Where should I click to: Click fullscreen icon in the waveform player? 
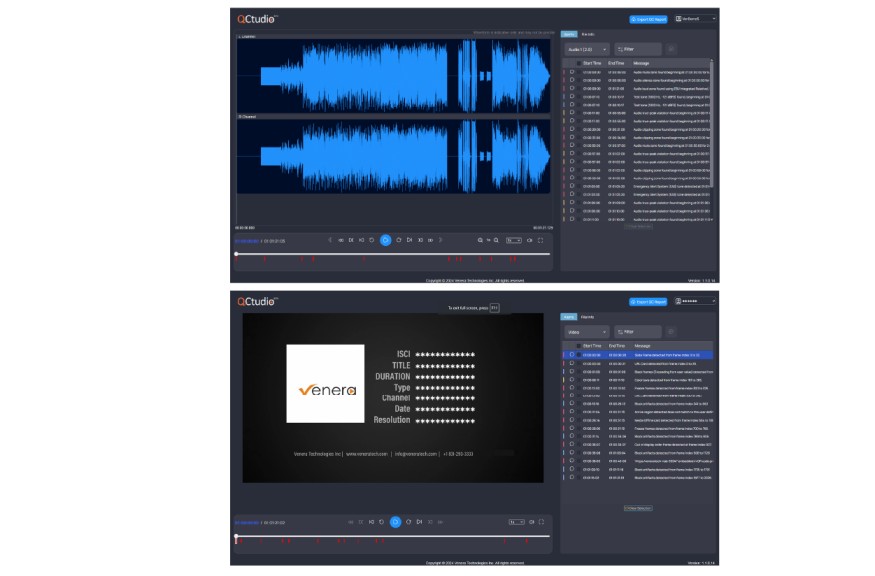pyautogui.click(x=540, y=240)
